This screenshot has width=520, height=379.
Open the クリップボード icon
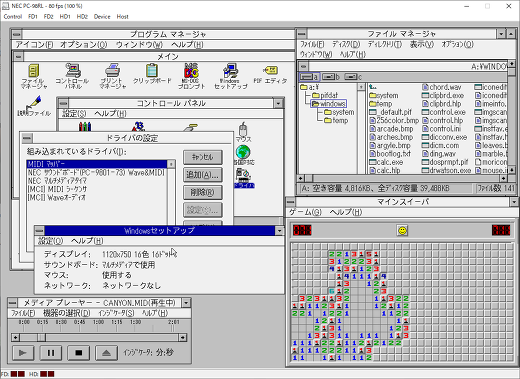152,74
